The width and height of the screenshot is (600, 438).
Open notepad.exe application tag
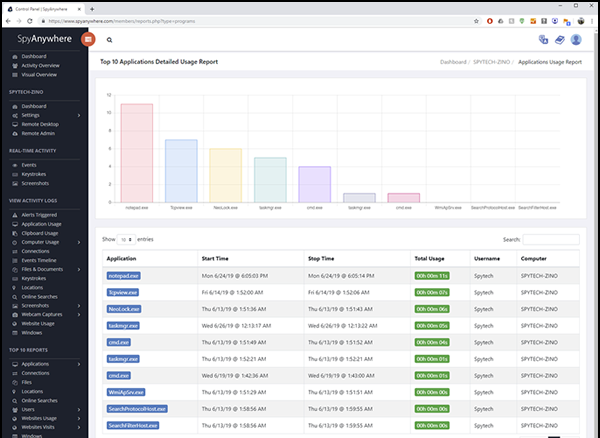[x=124, y=276]
